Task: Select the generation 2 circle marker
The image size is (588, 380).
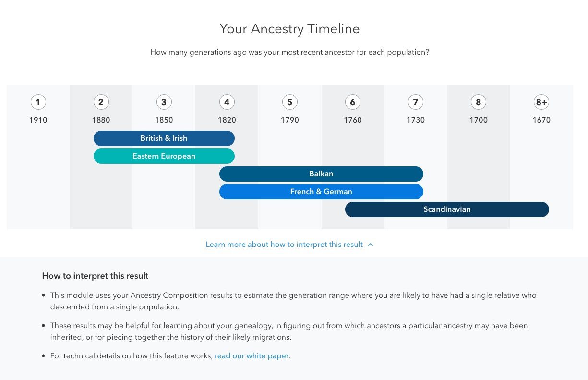Action: coord(101,102)
